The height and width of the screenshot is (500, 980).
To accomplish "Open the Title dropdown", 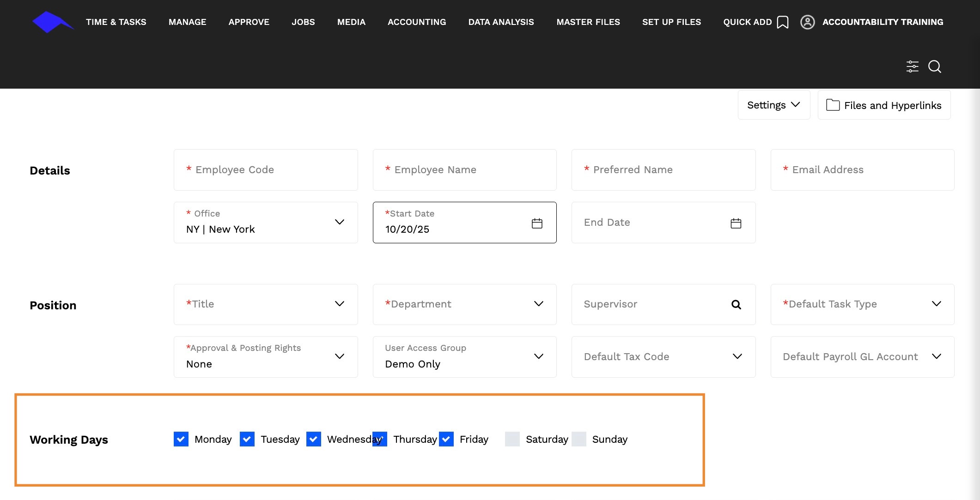I will click(266, 304).
